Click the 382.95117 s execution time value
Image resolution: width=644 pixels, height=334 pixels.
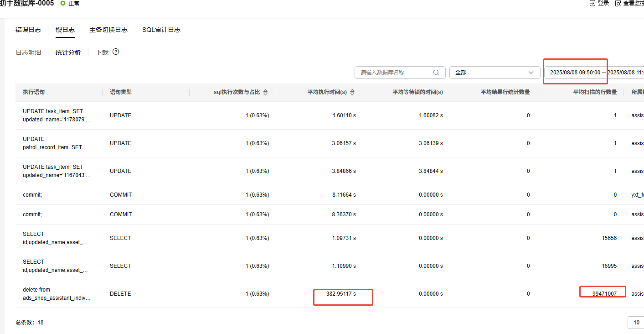341,294
